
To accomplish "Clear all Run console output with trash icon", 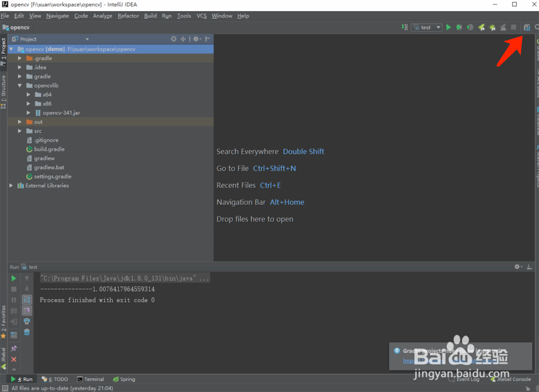I will pos(27,332).
